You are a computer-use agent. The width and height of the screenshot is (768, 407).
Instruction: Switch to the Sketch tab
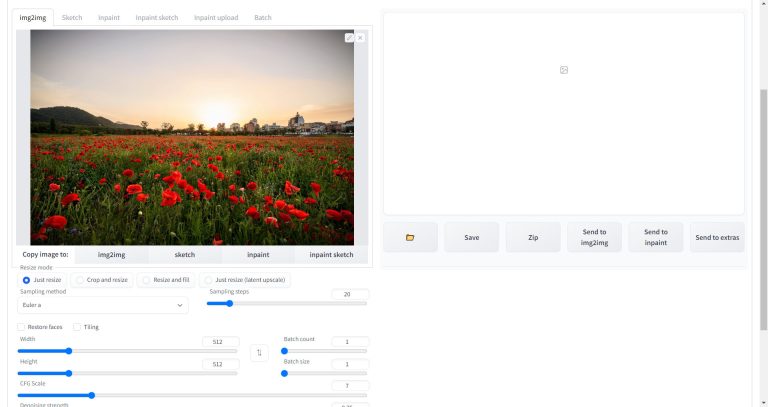point(72,18)
